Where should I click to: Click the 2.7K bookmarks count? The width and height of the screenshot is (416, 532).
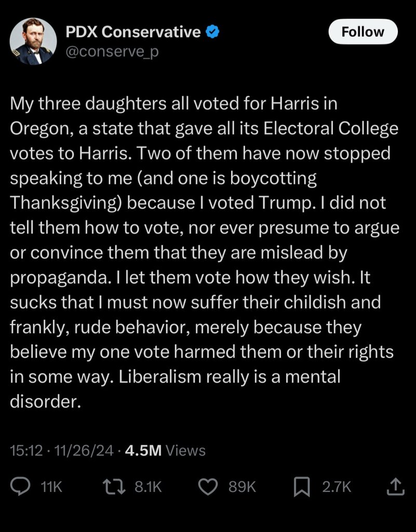337,487
